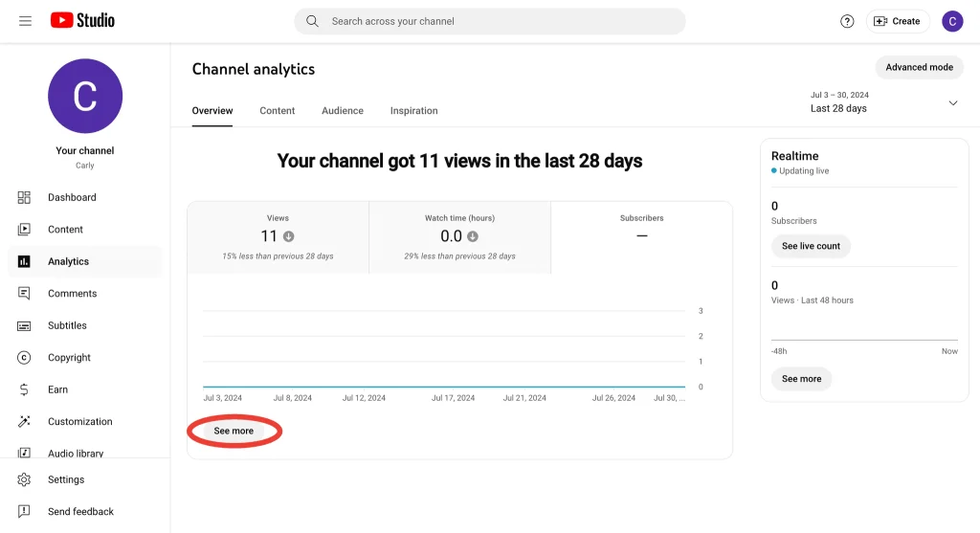Click the Content sidebar icon
This screenshot has height=533, width=980.
click(24, 230)
